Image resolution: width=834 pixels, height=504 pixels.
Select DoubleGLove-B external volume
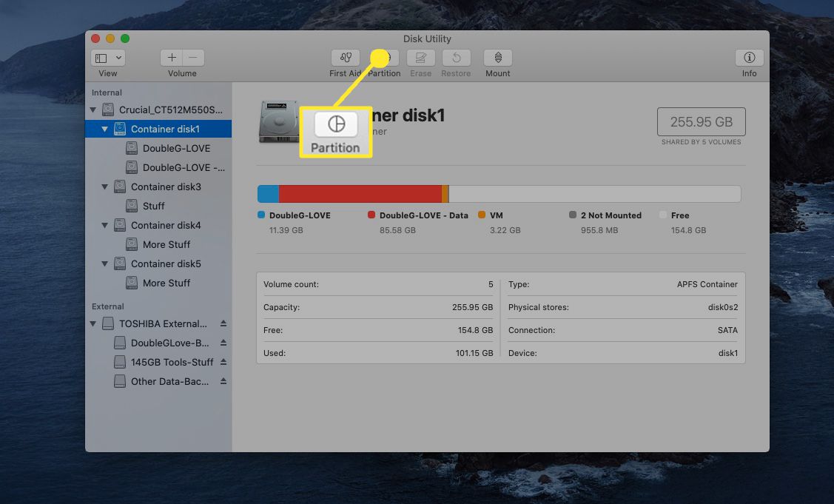point(169,343)
